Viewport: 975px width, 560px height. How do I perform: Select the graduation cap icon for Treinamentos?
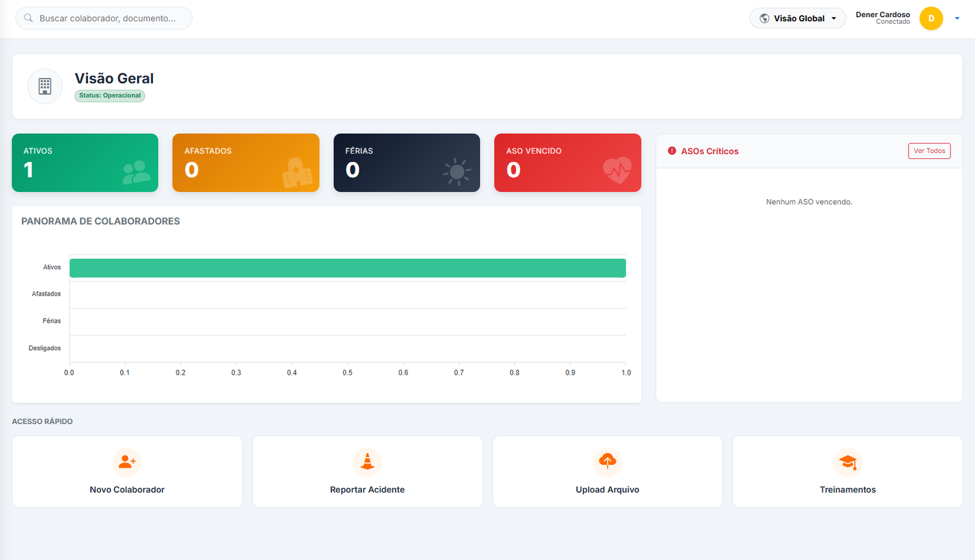pyautogui.click(x=847, y=462)
